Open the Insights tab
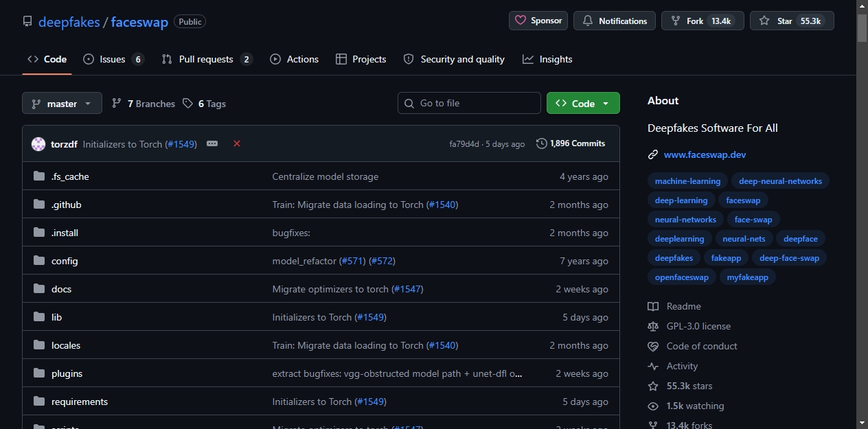Screen dimensions: 868x429 click(x=547, y=59)
